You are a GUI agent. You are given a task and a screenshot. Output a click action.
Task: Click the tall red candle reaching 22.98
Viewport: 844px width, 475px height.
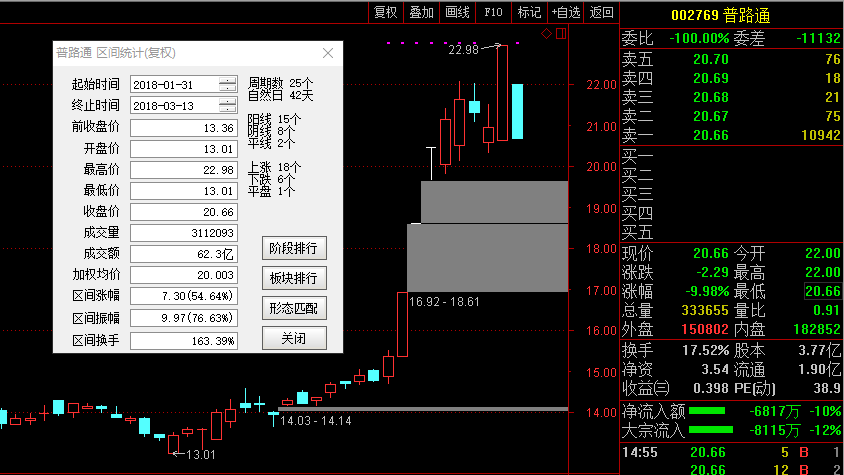(x=502, y=93)
